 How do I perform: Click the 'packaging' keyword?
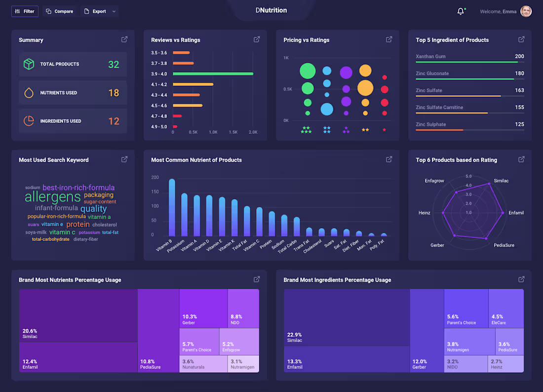(99, 195)
